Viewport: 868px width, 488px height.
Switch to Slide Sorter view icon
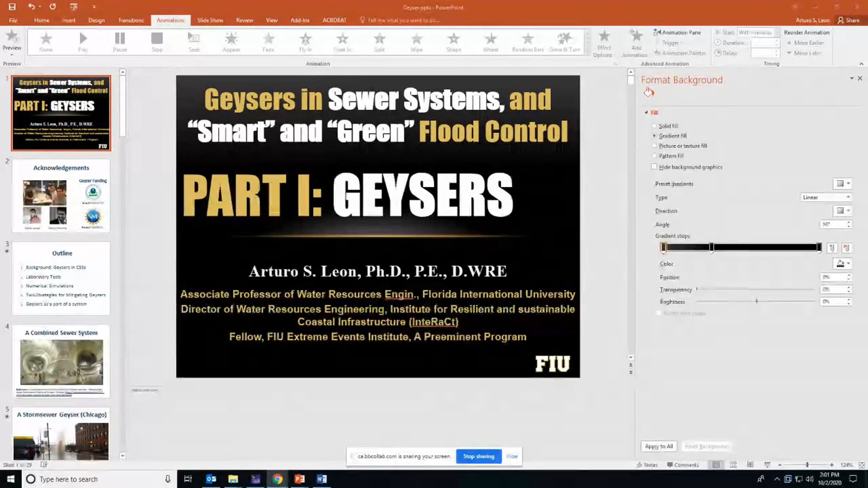pyautogui.click(x=733, y=465)
